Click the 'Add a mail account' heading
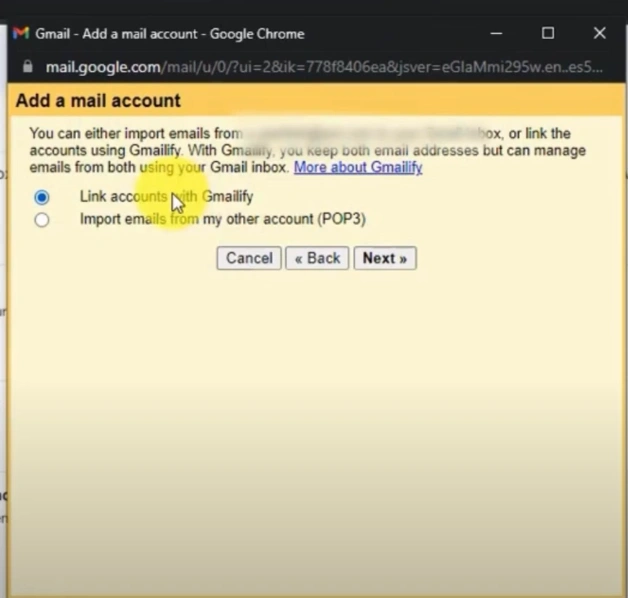 coord(98,101)
